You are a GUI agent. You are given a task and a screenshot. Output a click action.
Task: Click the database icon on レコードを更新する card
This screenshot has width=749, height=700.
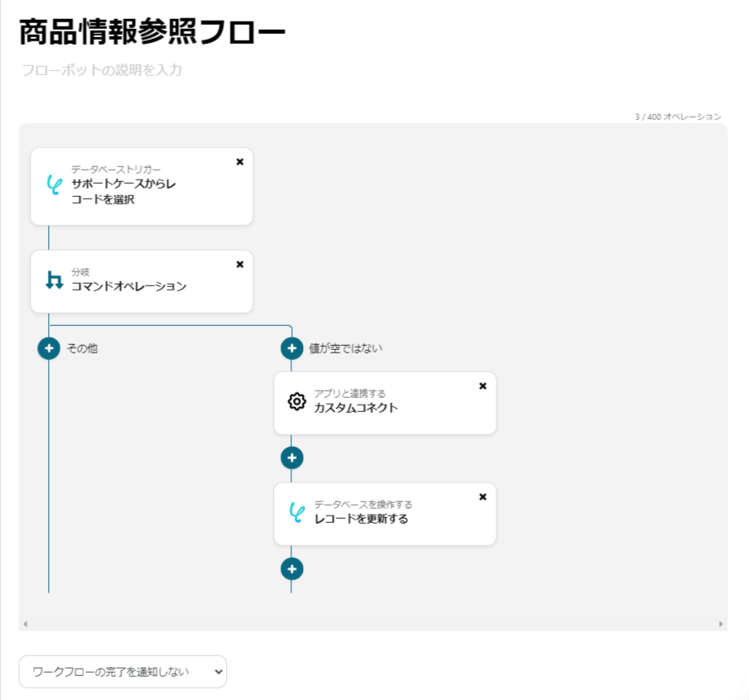click(297, 512)
